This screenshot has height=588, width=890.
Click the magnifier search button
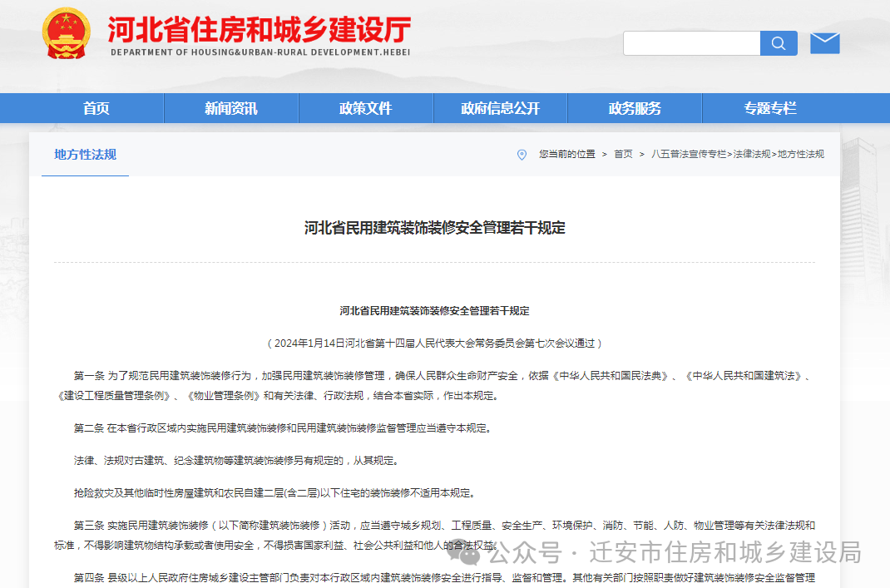(x=779, y=43)
